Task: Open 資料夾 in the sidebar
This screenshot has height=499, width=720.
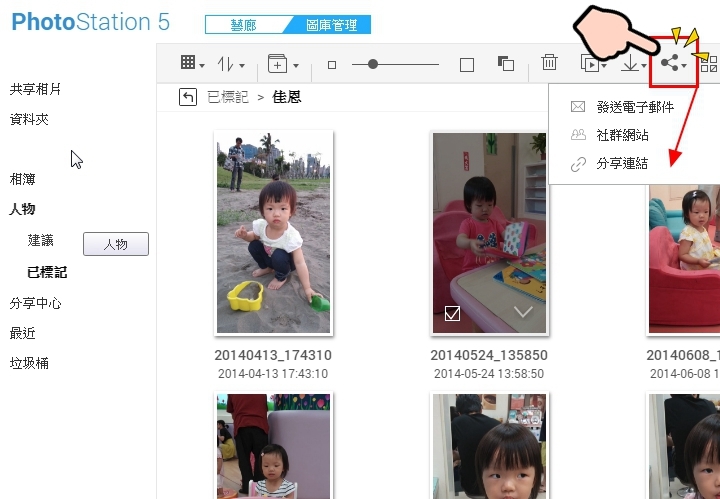Action: (29, 119)
